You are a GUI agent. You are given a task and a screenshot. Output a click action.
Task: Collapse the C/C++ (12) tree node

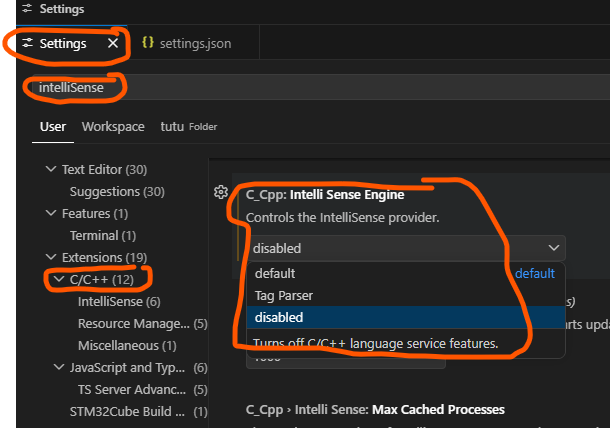coord(59,279)
